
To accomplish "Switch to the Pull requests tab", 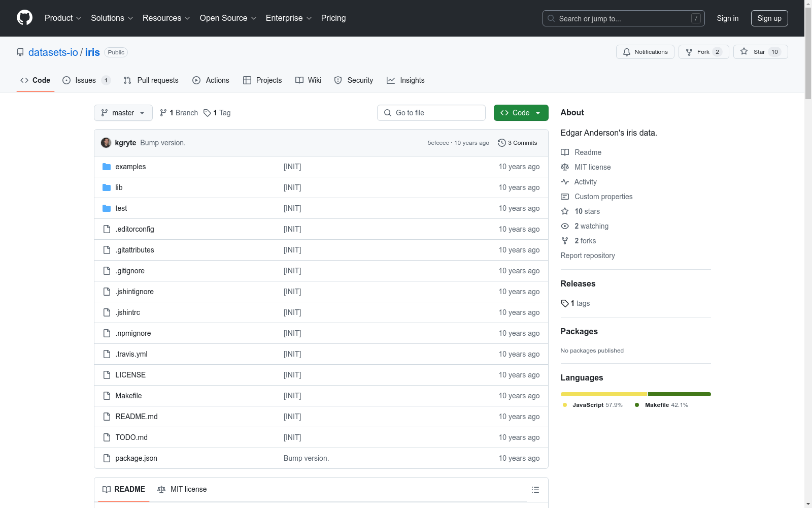I will pyautogui.click(x=151, y=80).
